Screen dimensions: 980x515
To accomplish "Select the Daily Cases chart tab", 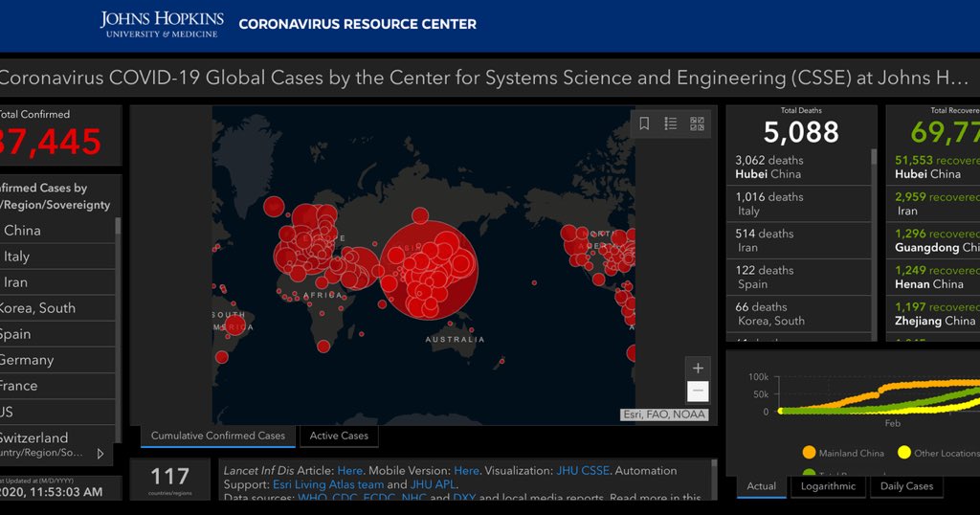I will coord(906,486).
